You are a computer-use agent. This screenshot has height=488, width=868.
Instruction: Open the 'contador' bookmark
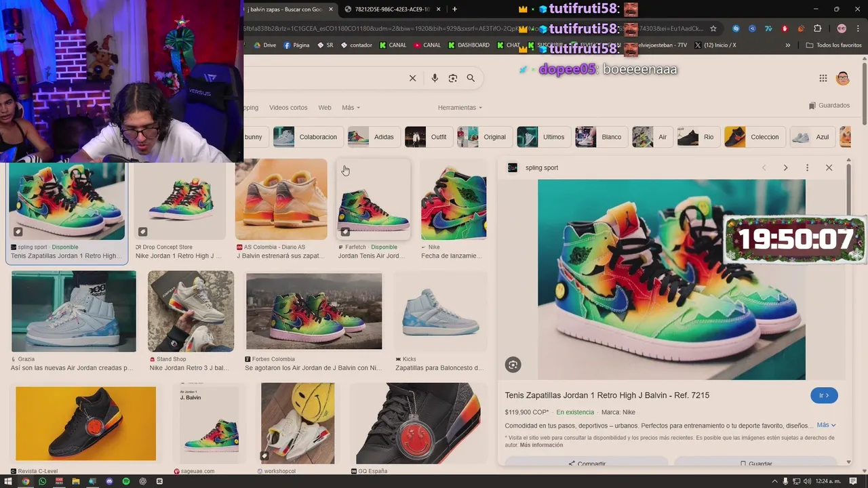tap(356, 45)
